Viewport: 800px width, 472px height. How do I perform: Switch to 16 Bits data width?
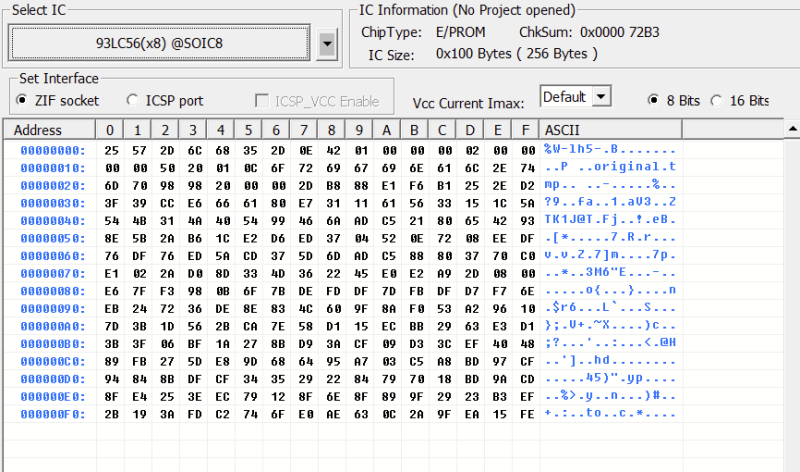point(717,100)
